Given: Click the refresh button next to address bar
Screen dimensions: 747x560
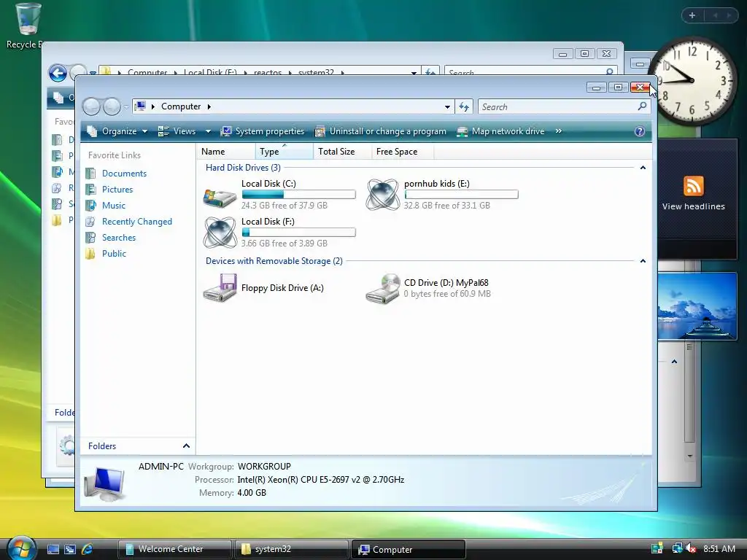Looking at the screenshot, I should coord(464,106).
